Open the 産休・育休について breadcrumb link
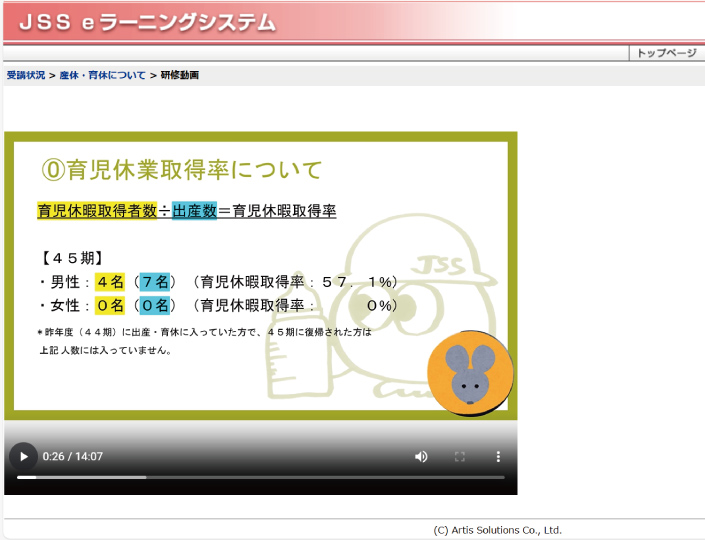The height and width of the screenshot is (540, 705). point(102,75)
